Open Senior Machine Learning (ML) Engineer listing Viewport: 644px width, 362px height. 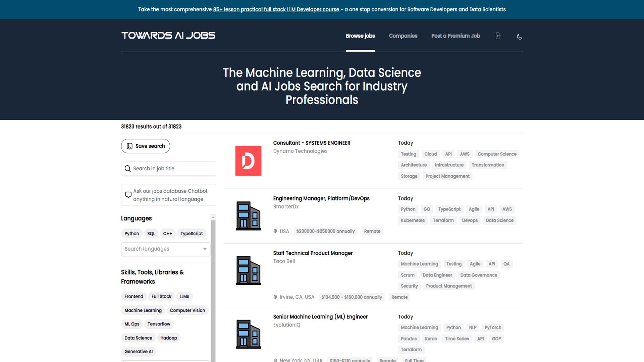(x=320, y=317)
